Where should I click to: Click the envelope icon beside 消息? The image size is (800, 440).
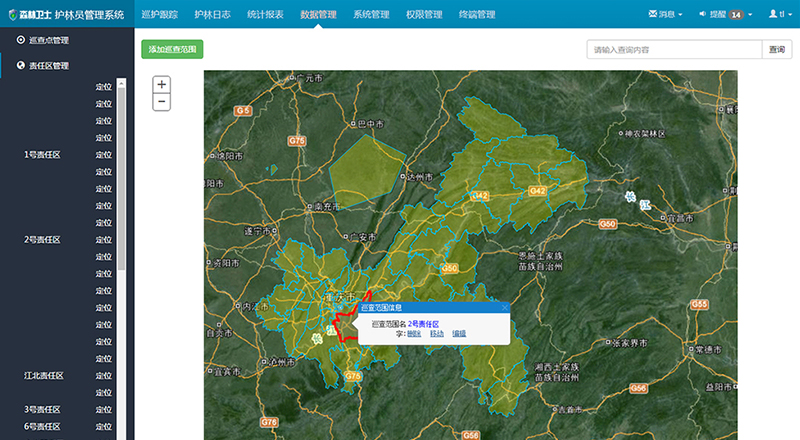tap(653, 15)
